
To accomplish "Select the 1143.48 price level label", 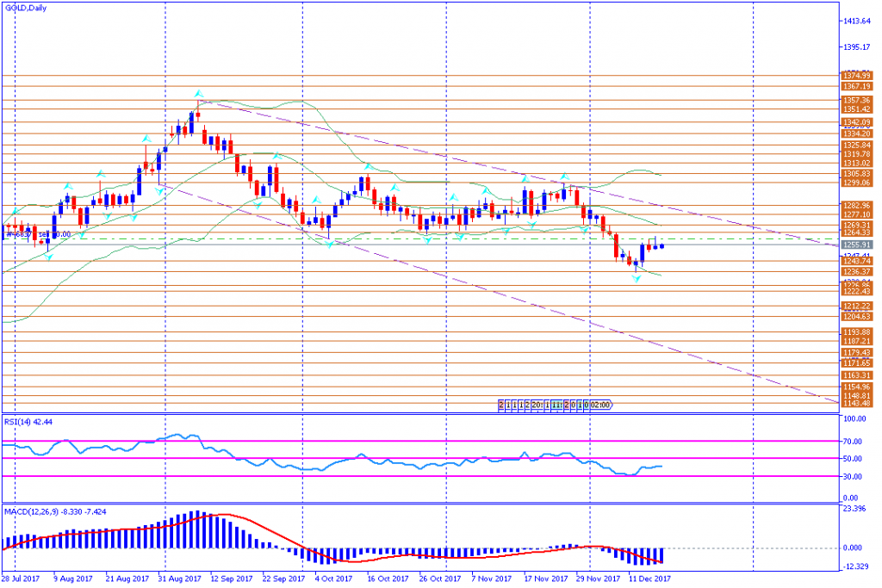I will pos(857,404).
